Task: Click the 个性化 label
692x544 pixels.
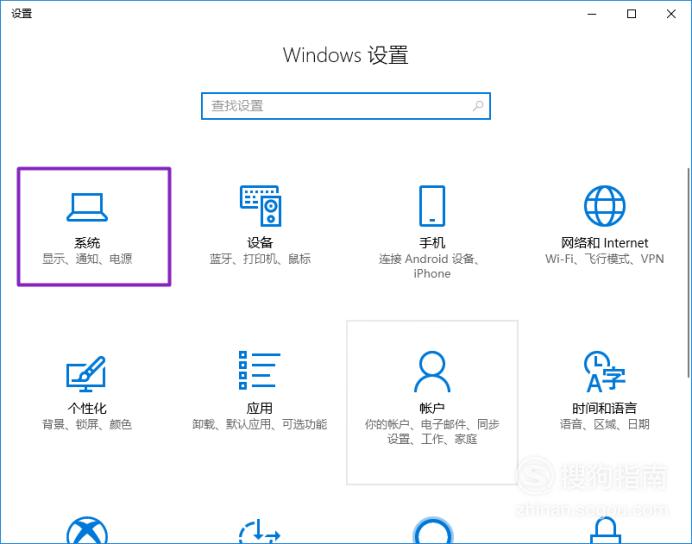Action: [x=87, y=408]
